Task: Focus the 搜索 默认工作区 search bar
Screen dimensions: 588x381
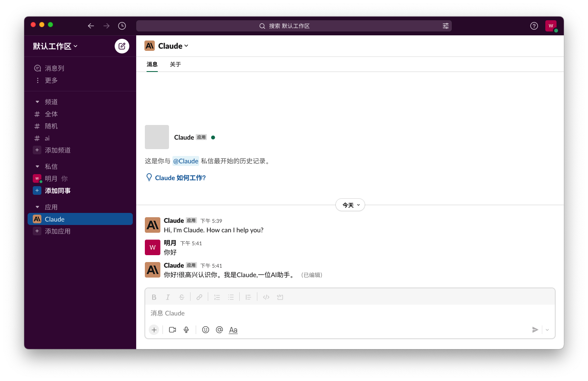Action: pos(294,26)
